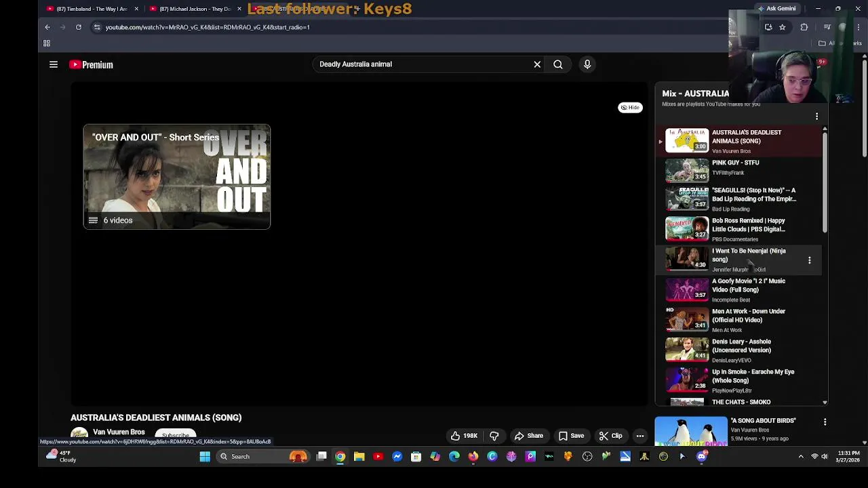The image size is (868, 488).
Task: Save the video to a playlist
Action: 571,436
